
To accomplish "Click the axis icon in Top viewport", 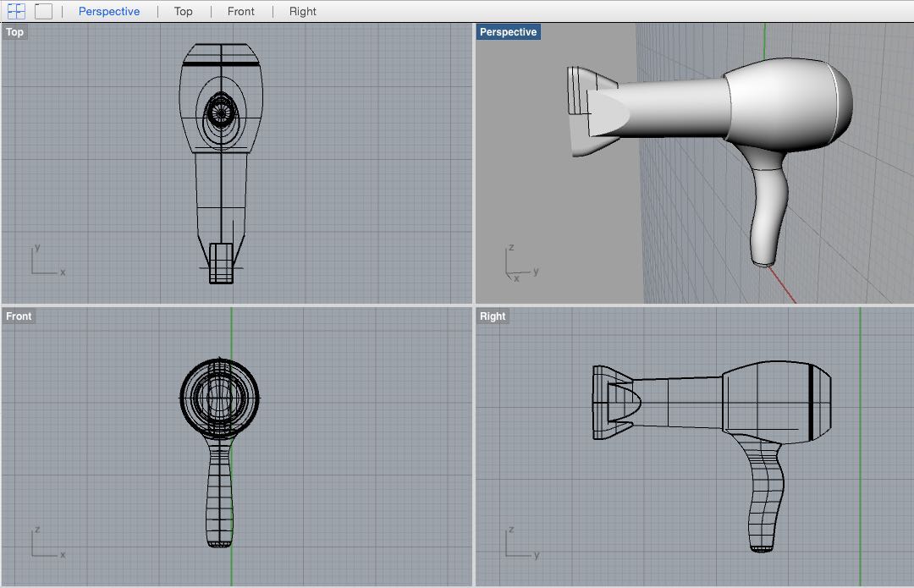I will (47, 260).
